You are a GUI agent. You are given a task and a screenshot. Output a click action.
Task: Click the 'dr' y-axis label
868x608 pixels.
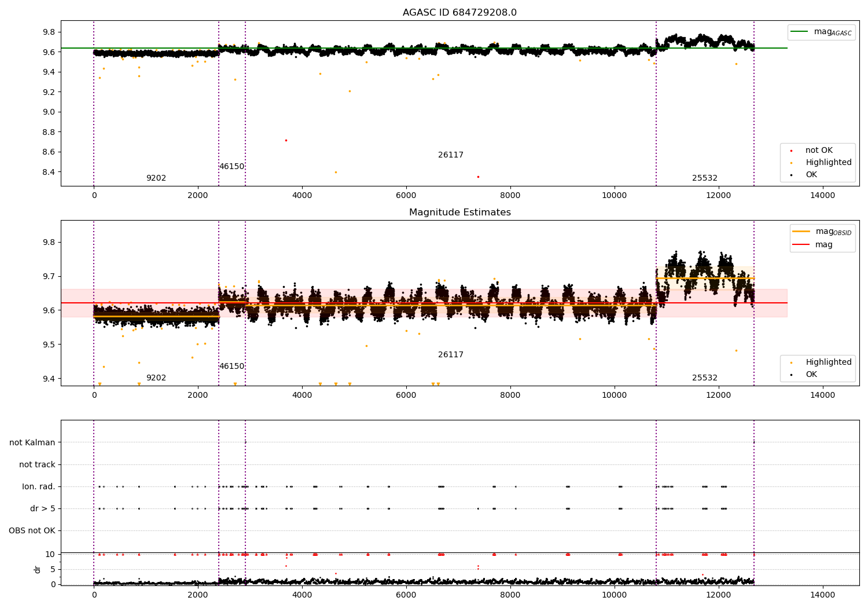tap(38, 569)
